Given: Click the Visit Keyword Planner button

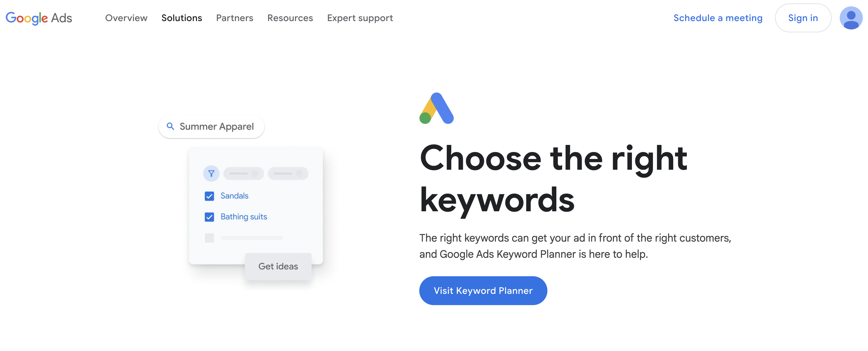Looking at the screenshot, I should point(482,291).
